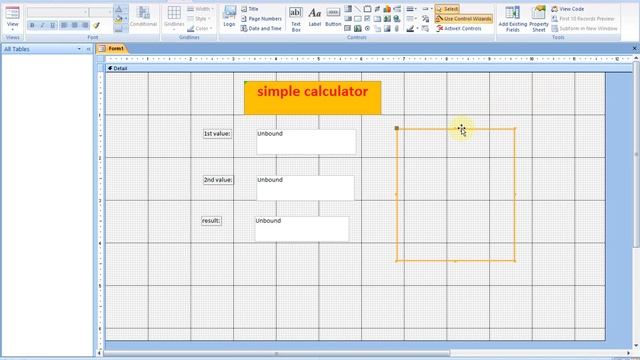The width and height of the screenshot is (640, 360).
Task: Insert Date and Time
Action: (x=261, y=29)
